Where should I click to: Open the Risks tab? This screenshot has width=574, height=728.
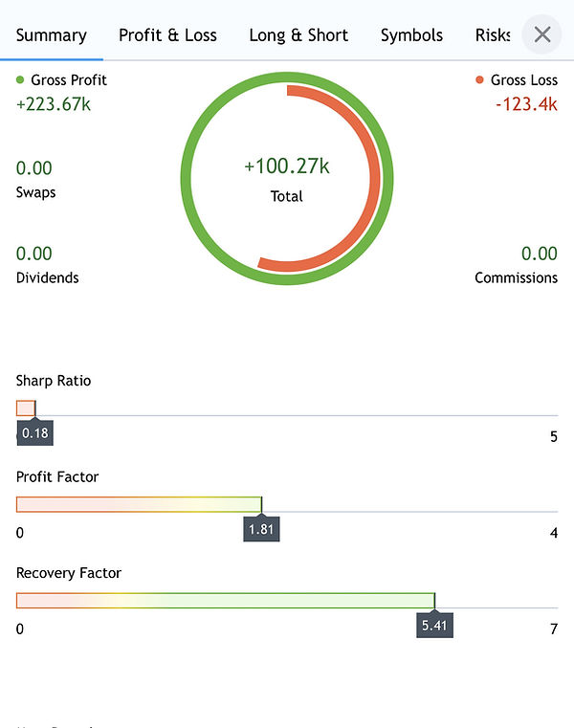493,35
